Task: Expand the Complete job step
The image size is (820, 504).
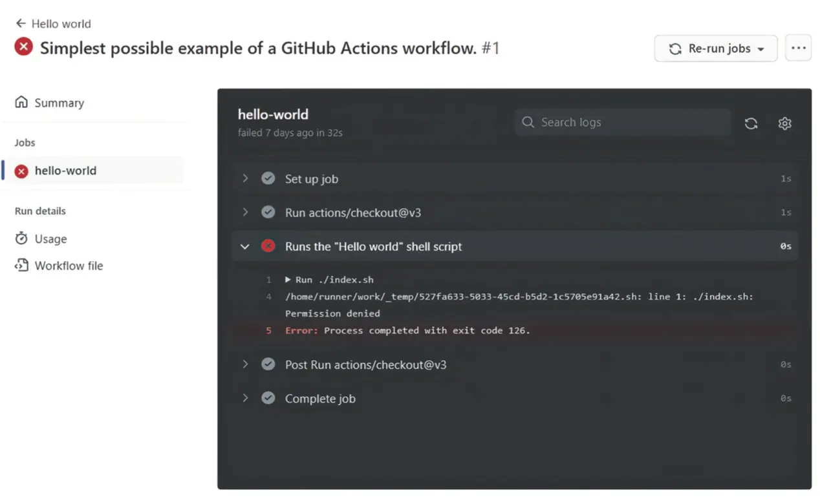Action: pyautogui.click(x=245, y=398)
